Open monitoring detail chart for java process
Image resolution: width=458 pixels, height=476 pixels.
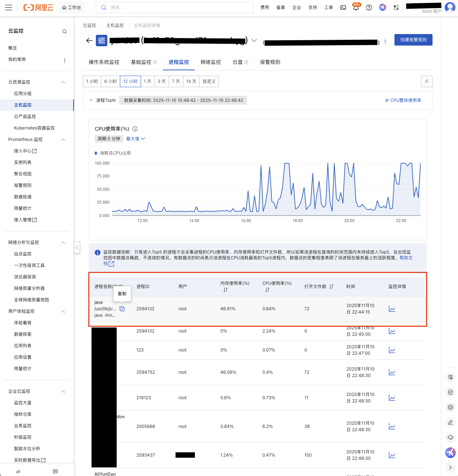pos(392,309)
